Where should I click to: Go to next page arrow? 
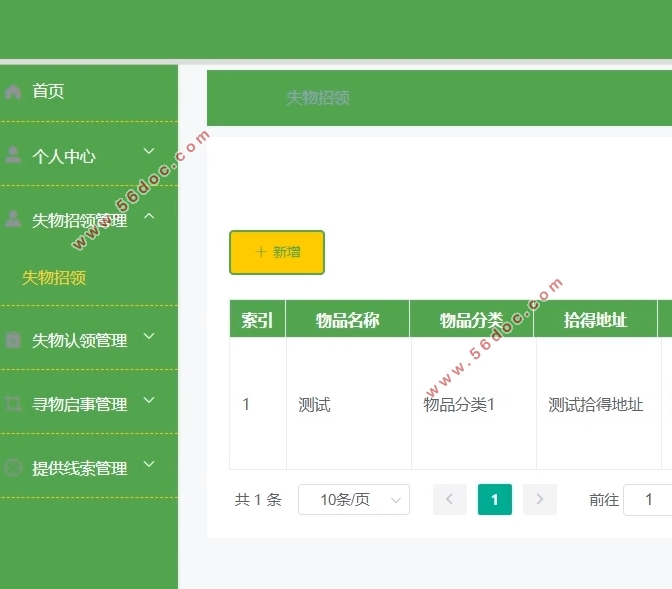540,499
